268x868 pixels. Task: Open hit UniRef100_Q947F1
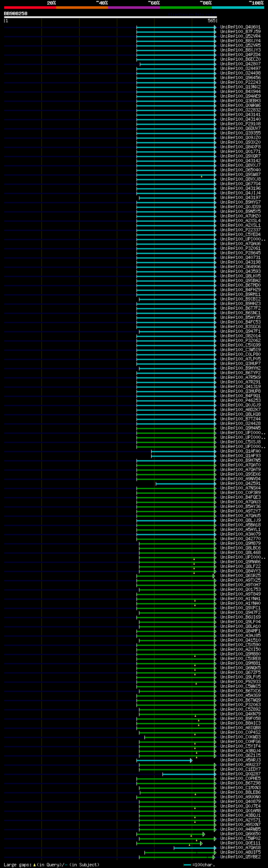point(240,331)
